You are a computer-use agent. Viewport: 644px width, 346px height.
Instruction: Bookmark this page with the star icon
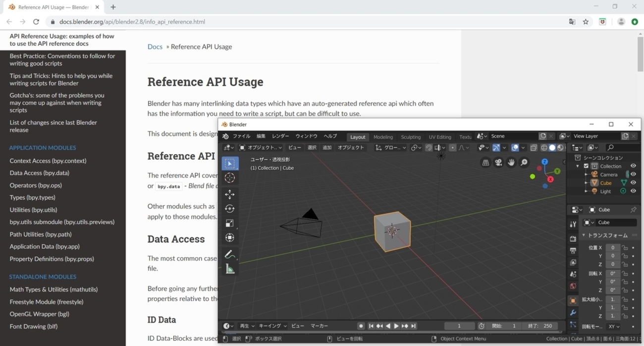(x=586, y=22)
